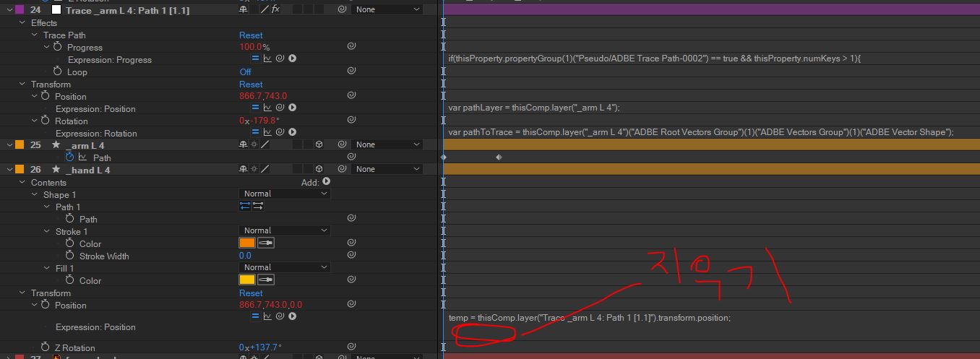Screen dimensions: 980x359
Task: Click parent pick whip of _arm L 4 layer
Action: tap(342, 144)
